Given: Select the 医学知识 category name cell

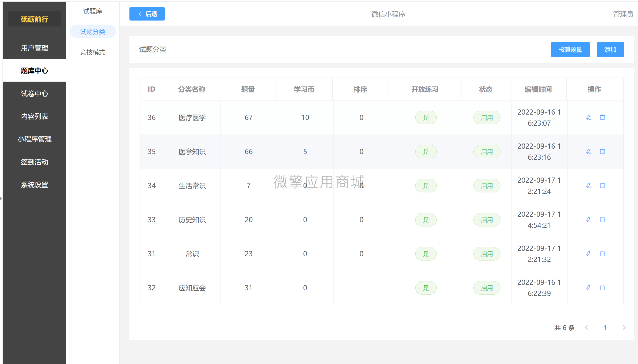Looking at the screenshot, I should tap(192, 152).
